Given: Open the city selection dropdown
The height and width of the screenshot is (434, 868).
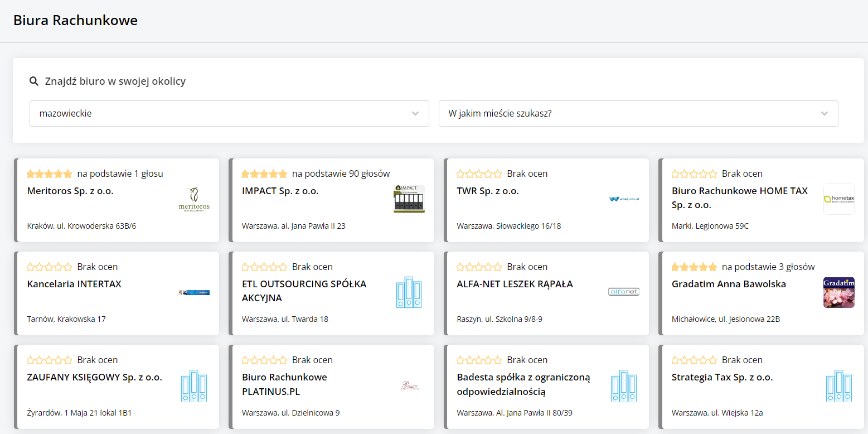Looking at the screenshot, I should [638, 113].
